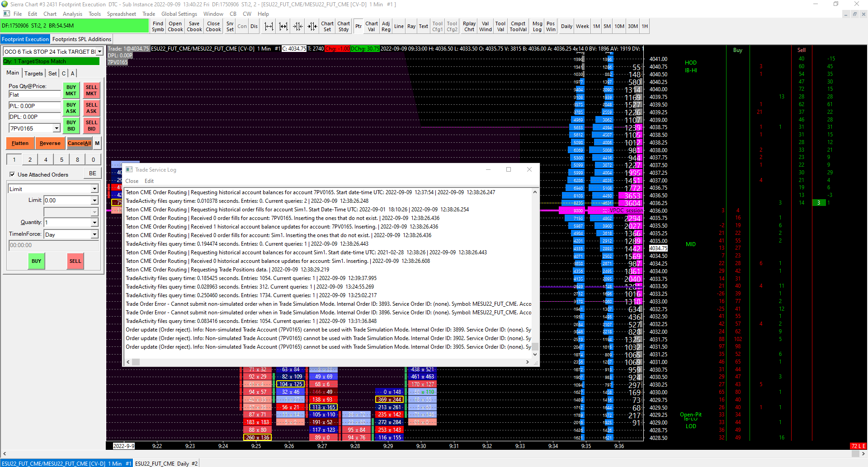Select quantity preset 5
This screenshot has height=467, width=868.
point(61,159)
